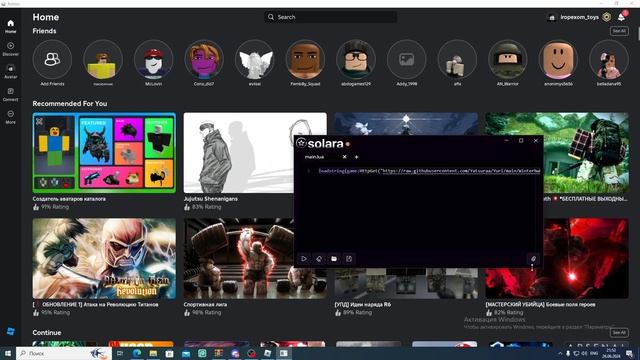Screen dimensions: 640x360
Task: Open the notifications bell
Action: pyautogui.click(x=621, y=17)
